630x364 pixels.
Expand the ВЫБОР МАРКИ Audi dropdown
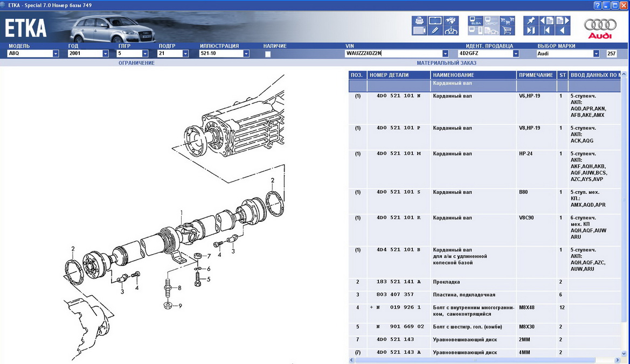[596, 54]
